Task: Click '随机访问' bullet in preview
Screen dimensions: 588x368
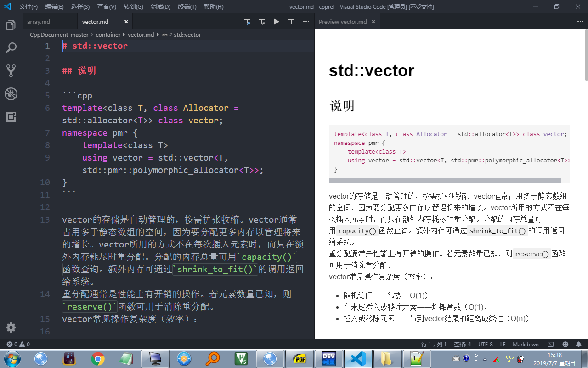Action: (x=386, y=295)
